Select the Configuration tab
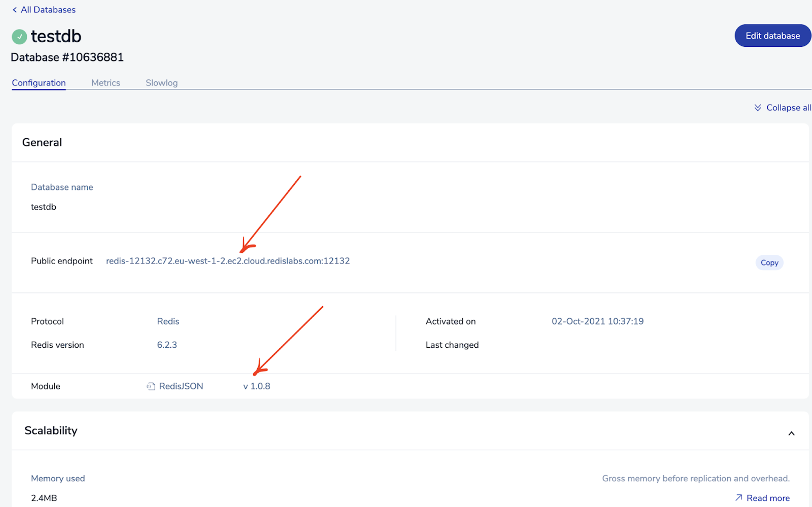 [39, 83]
